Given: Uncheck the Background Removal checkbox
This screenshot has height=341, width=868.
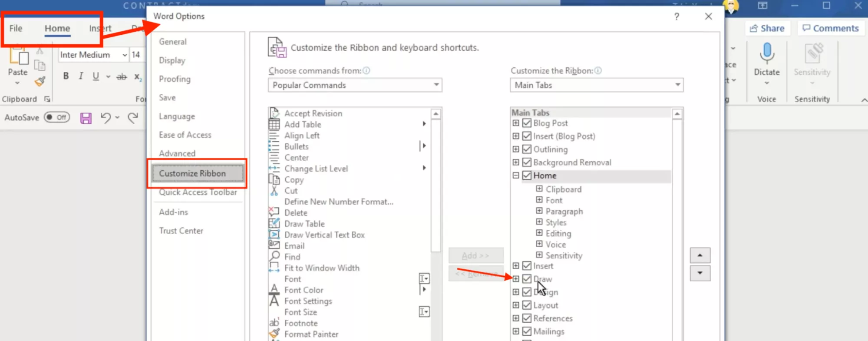Looking at the screenshot, I should 526,162.
